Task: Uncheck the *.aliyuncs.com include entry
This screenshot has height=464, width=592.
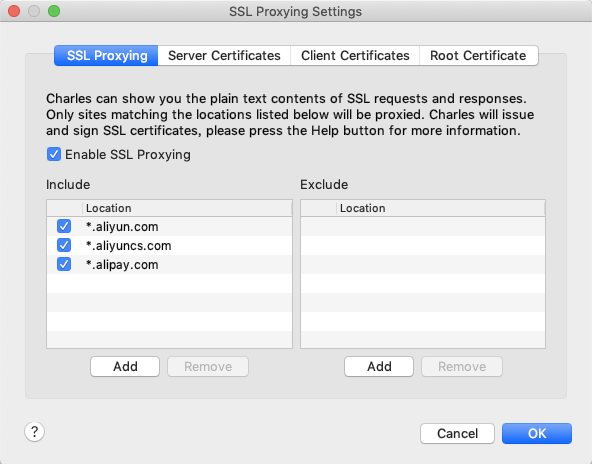Action: coord(64,245)
